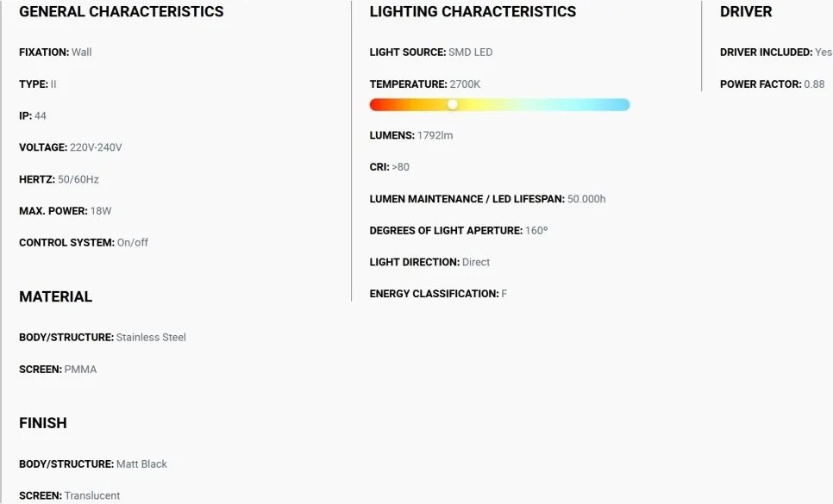Click the Light Source SMD LED entry
The image size is (833, 504).
coord(431,52)
